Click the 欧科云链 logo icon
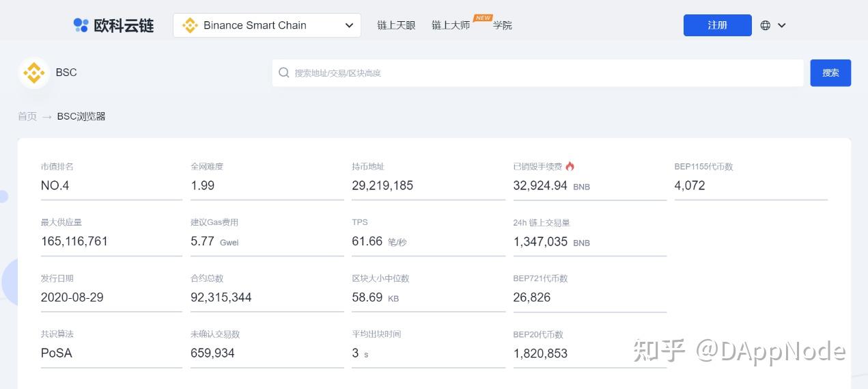 coord(81,25)
